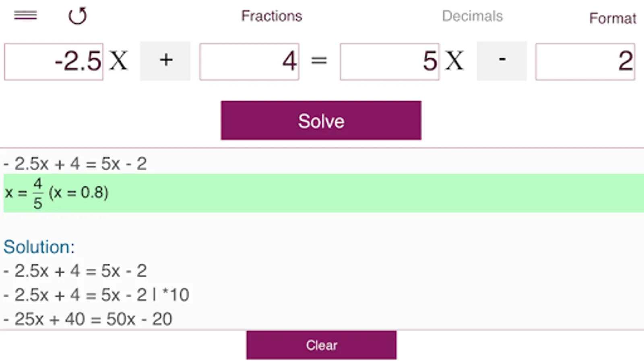Viewport: 644px width, 362px height.
Task: Click the equals sign between both sides
Action: click(319, 61)
